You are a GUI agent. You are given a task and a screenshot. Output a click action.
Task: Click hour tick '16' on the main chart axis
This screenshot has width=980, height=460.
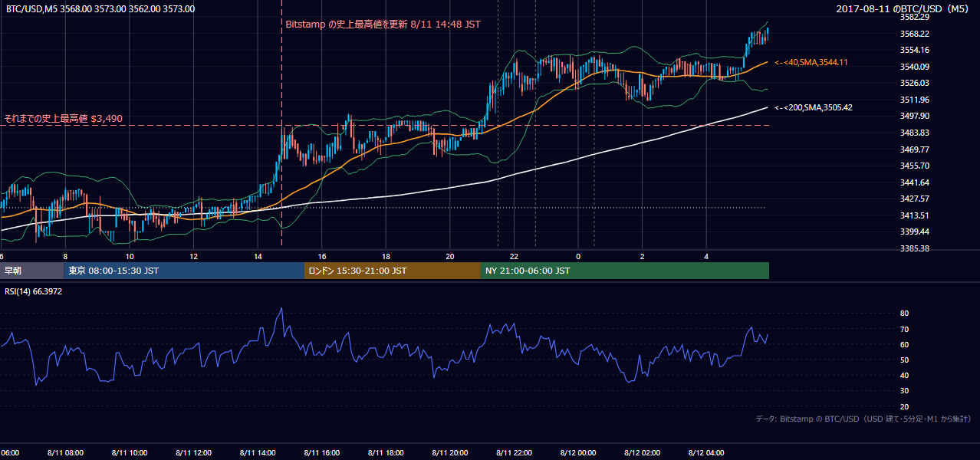point(322,257)
